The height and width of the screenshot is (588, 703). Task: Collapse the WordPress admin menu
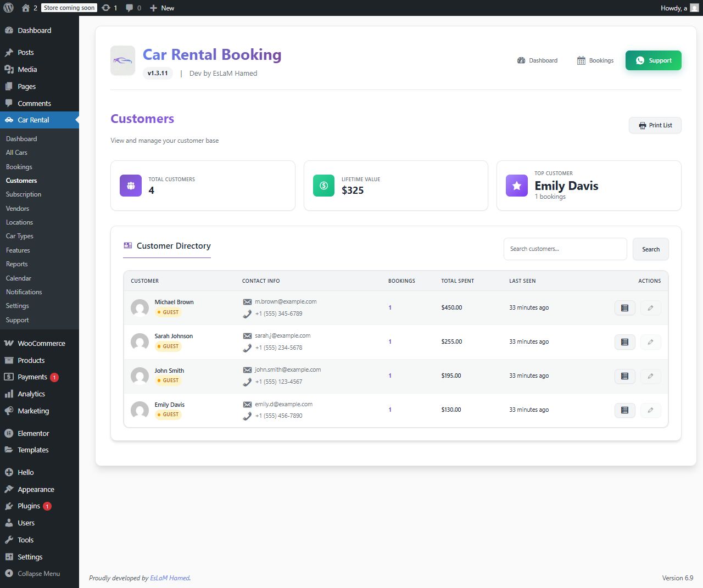pyautogui.click(x=33, y=573)
